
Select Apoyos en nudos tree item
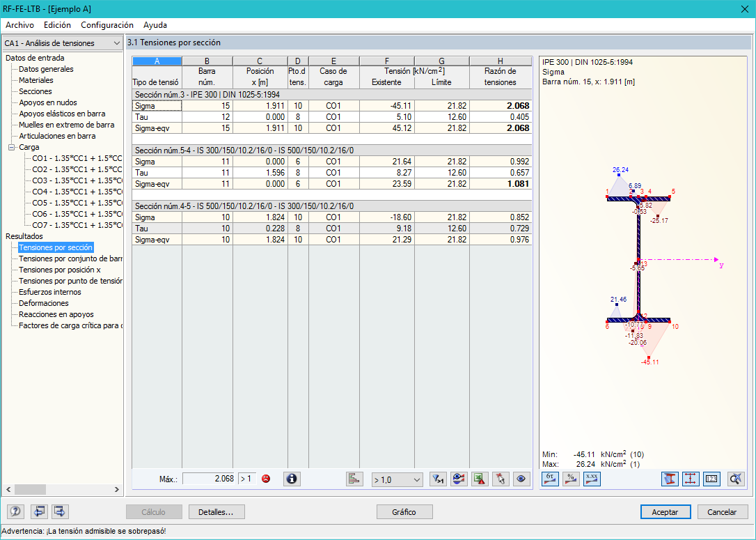pos(48,102)
